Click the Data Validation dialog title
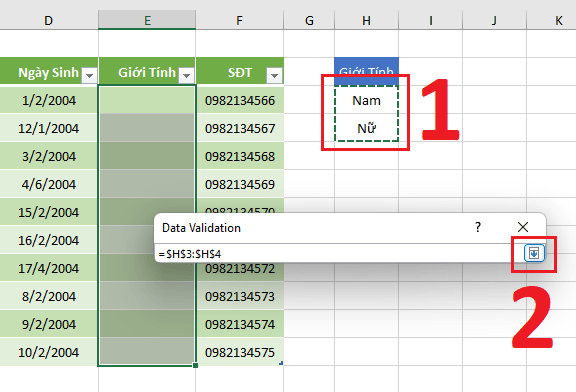This screenshot has width=576, height=392. point(201,228)
